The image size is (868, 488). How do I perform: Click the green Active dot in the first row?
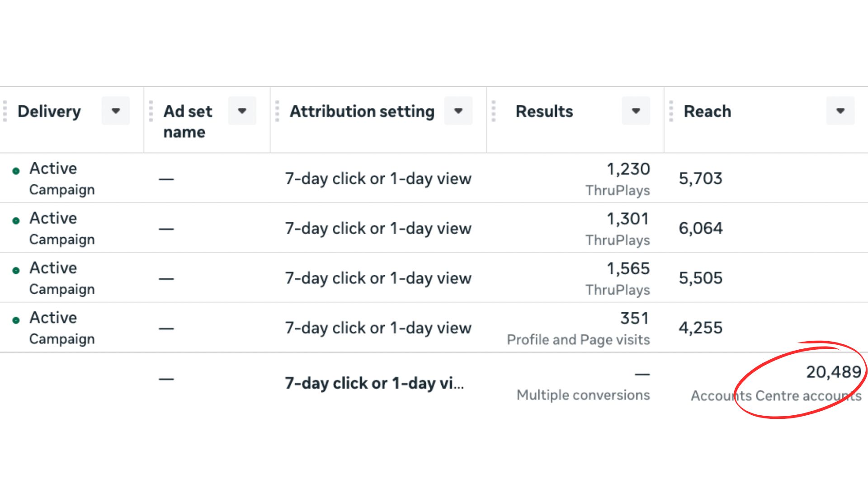[16, 171]
